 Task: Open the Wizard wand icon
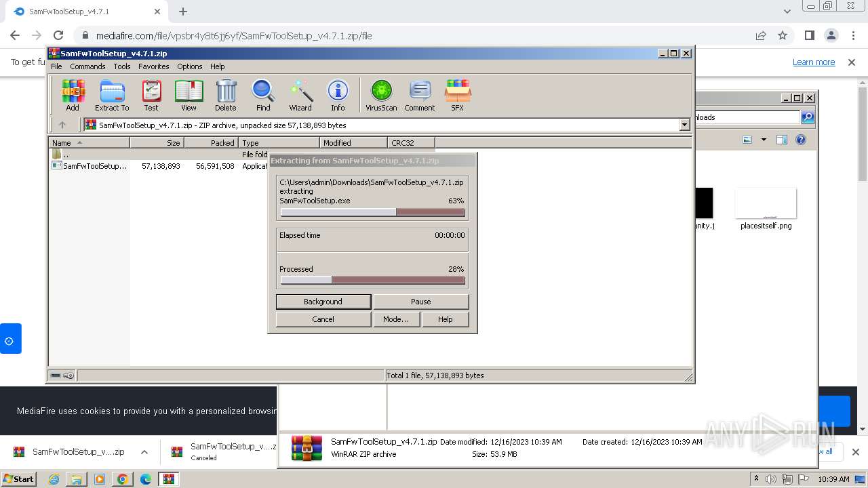[x=300, y=95]
